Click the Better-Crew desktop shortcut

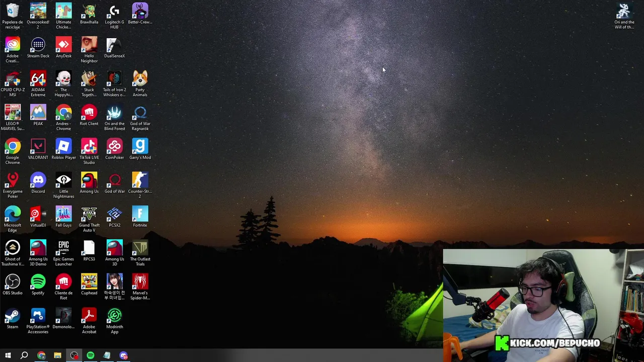coord(140,14)
